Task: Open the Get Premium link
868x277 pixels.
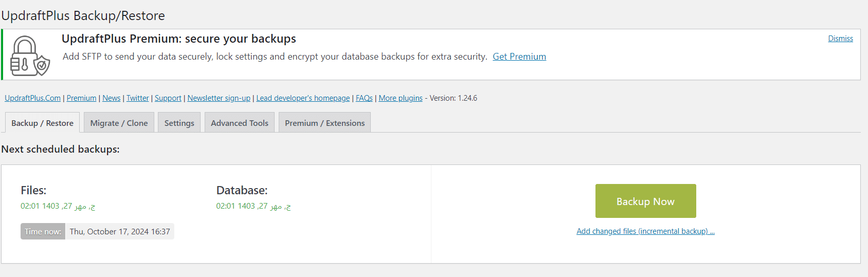Action: [519, 57]
